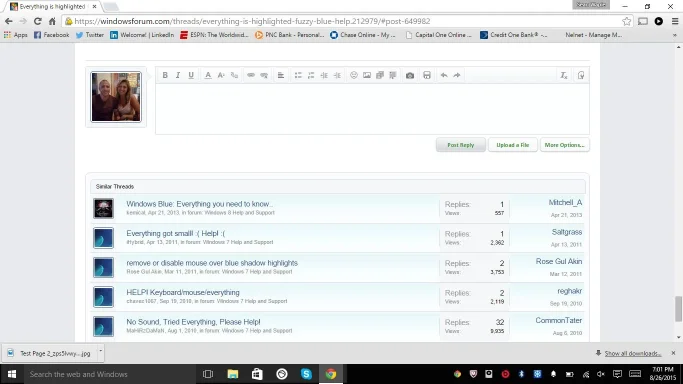Click the insert quote icon
The height and width of the screenshot is (384, 683).
(x=393, y=75)
